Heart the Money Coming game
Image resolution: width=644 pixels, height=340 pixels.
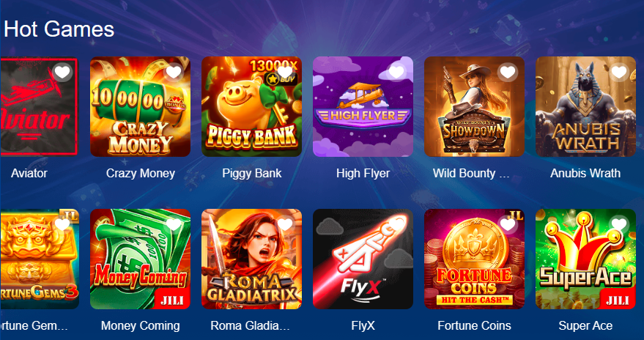[x=174, y=225]
